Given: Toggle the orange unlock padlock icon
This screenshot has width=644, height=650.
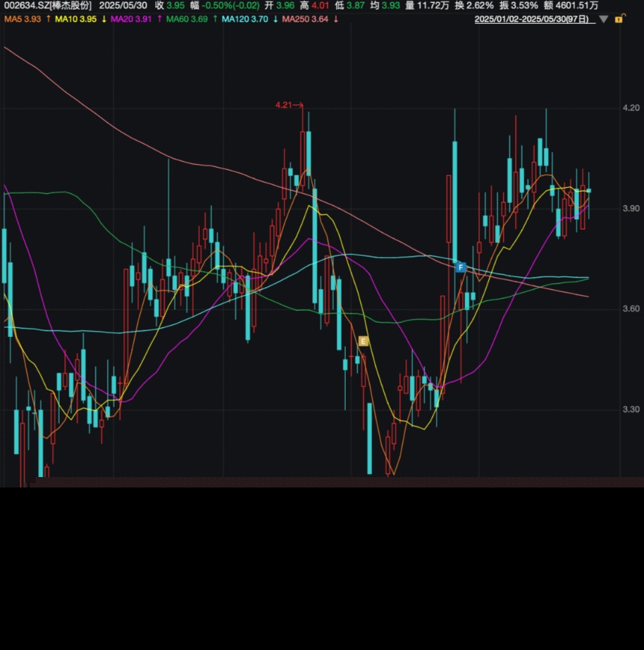Looking at the screenshot, I should (x=619, y=19).
